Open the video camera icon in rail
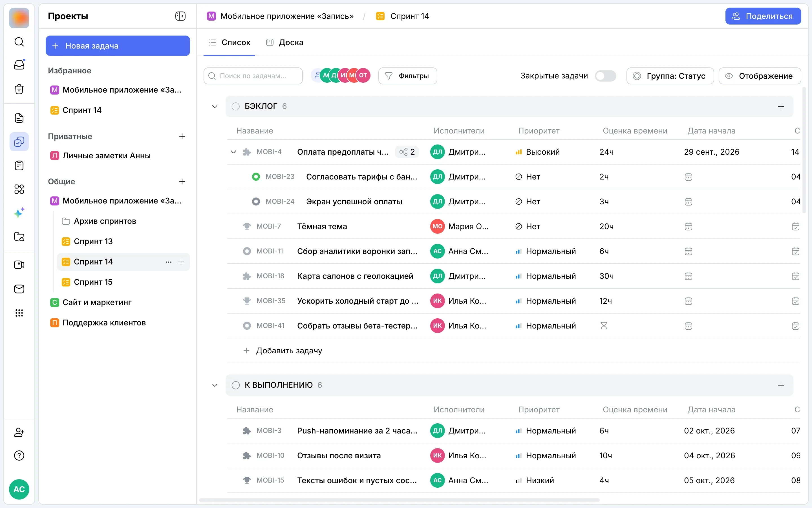This screenshot has height=508, width=812. pyautogui.click(x=19, y=265)
